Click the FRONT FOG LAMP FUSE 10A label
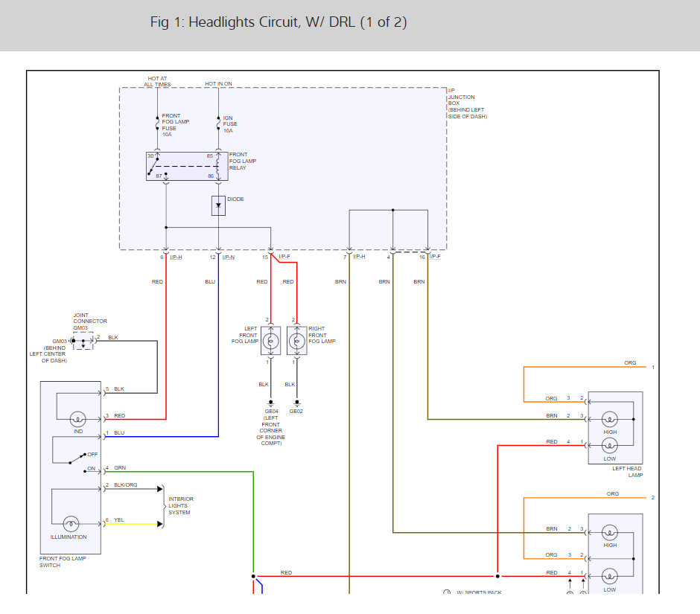Screen dimensions: 700x614 [x=176, y=125]
